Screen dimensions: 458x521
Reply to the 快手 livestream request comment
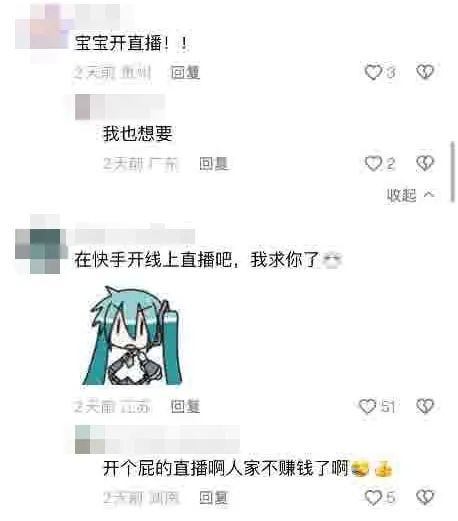click(x=185, y=407)
